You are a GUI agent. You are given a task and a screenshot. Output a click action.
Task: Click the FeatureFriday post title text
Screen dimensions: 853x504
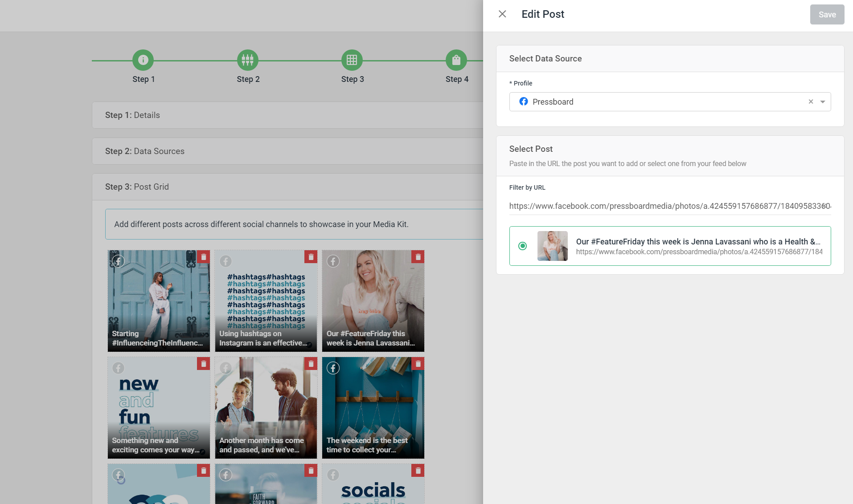pyautogui.click(x=698, y=241)
